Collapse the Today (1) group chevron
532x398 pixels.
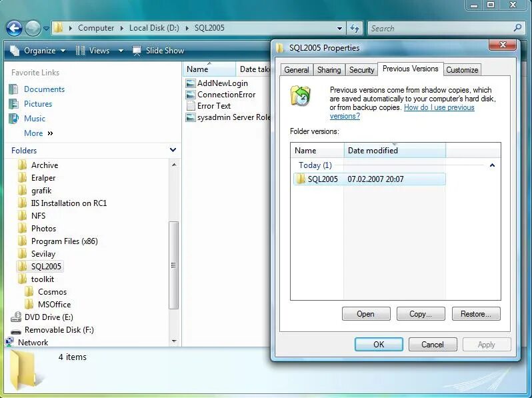point(492,165)
